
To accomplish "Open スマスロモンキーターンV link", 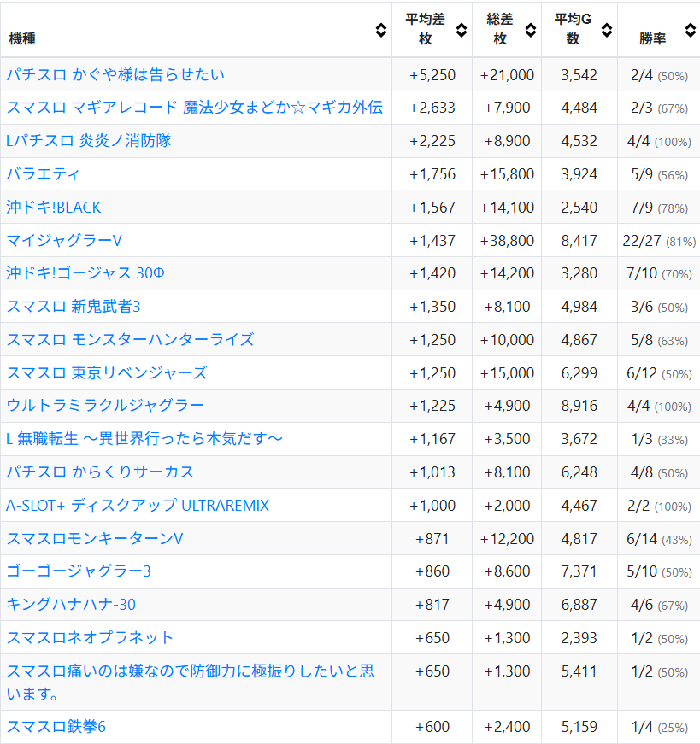I will click(x=95, y=538).
